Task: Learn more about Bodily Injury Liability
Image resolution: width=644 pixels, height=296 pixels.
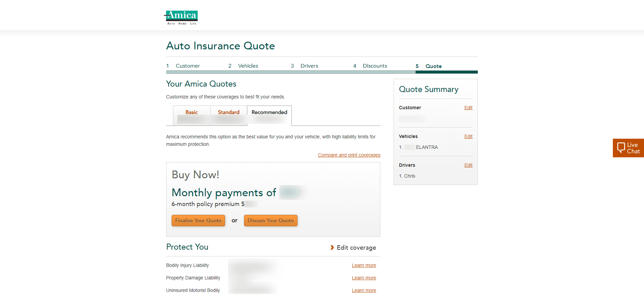Action: [x=364, y=265]
